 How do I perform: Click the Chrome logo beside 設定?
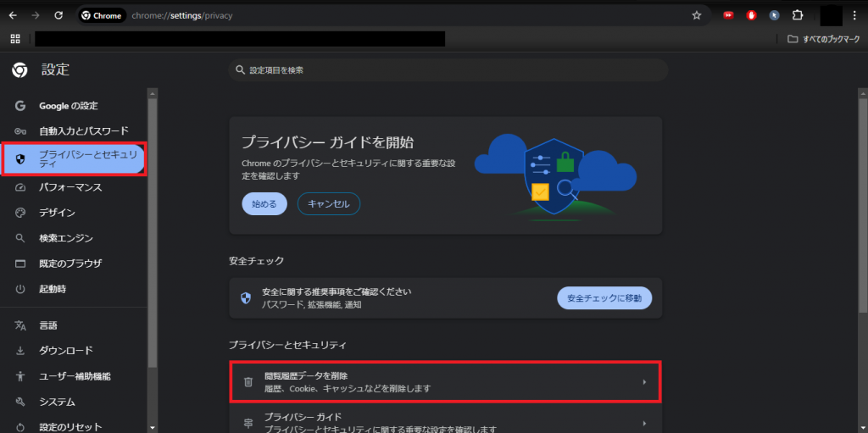pos(20,69)
